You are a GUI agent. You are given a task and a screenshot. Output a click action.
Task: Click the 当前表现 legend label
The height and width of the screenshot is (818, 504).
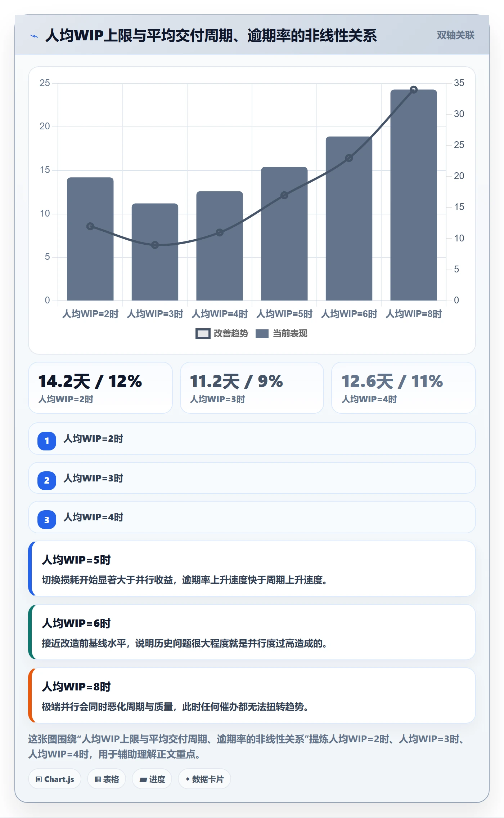tap(290, 334)
